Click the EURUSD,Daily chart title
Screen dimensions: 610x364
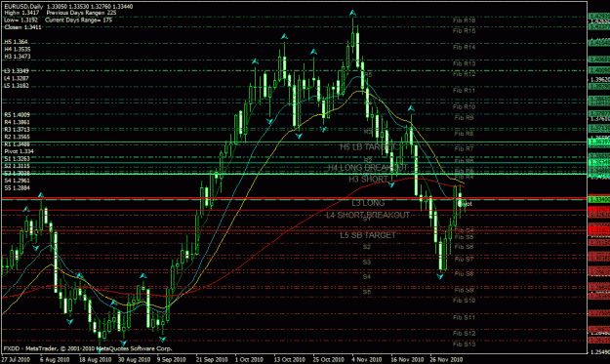(23, 7)
